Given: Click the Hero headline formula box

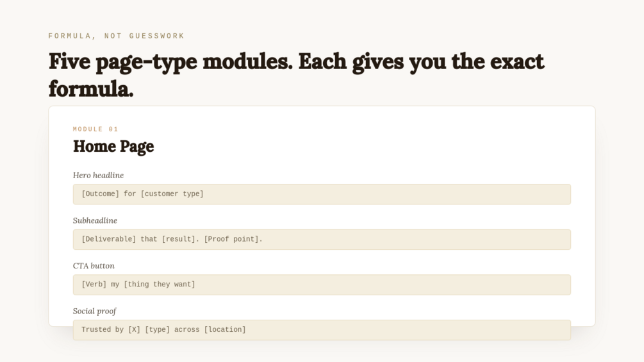Looking at the screenshot, I should [322, 194].
